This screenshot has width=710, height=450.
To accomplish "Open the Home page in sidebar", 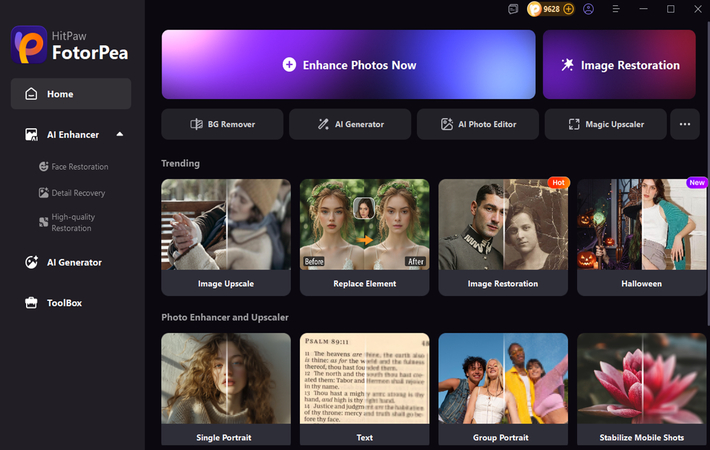I will pyautogui.click(x=71, y=94).
